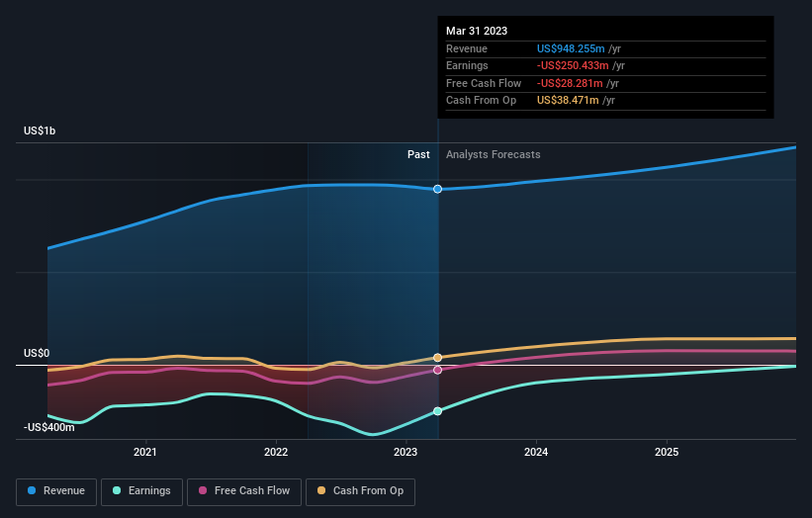Toggle the Earnings legend button
The height and width of the screenshot is (518, 812).
pyautogui.click(x=141, y=491)
